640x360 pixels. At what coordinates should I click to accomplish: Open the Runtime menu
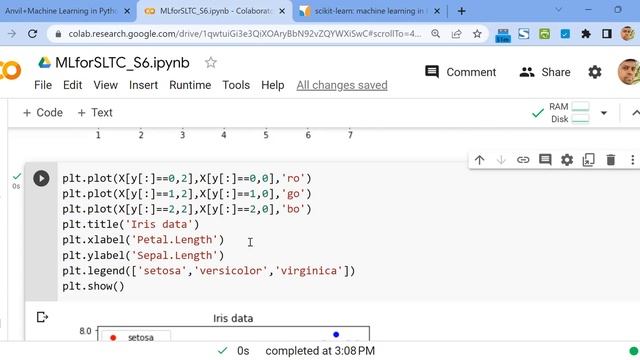click(x=190, y=85)
